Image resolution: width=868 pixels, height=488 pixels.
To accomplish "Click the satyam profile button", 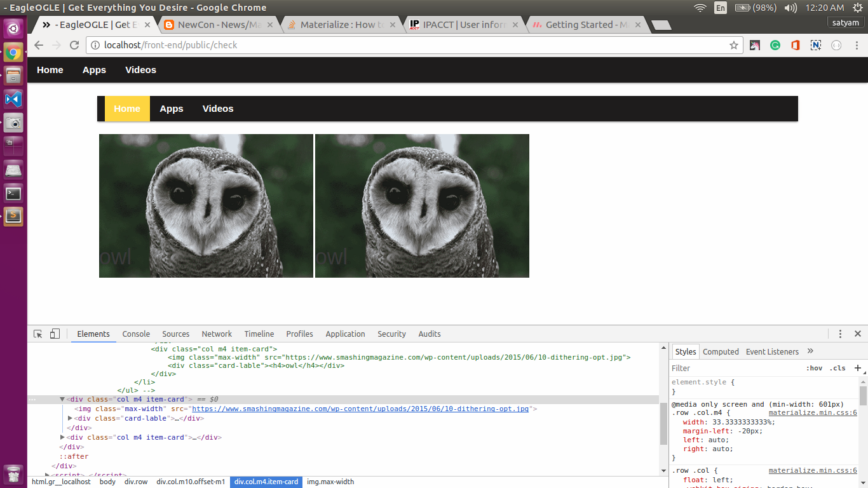I will coord(846,22).
